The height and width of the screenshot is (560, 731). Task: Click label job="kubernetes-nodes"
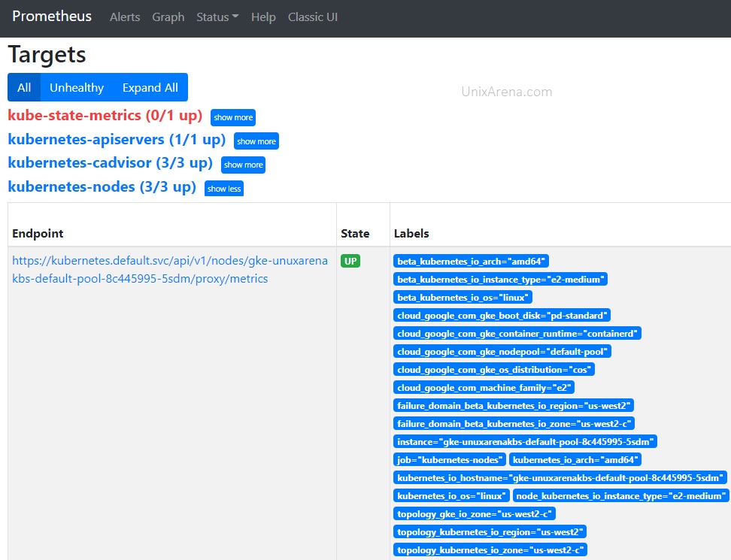pos(450,460)
